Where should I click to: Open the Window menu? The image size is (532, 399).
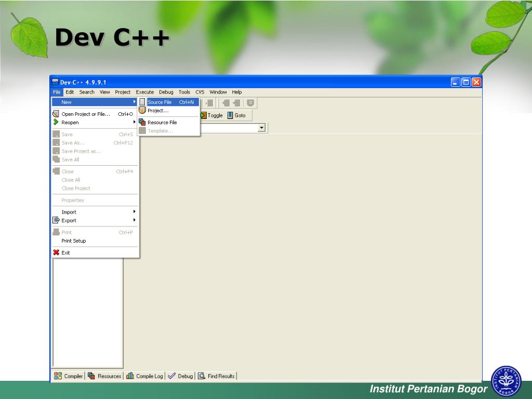pos(218,92)
